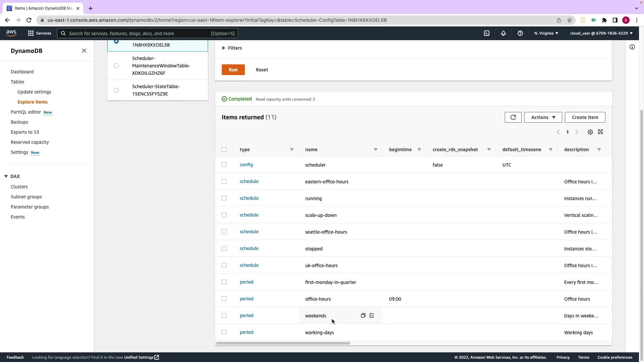Select Scheduler-StateTable radio button
This screenshot has height=362, width=644.
coord(116,90)
